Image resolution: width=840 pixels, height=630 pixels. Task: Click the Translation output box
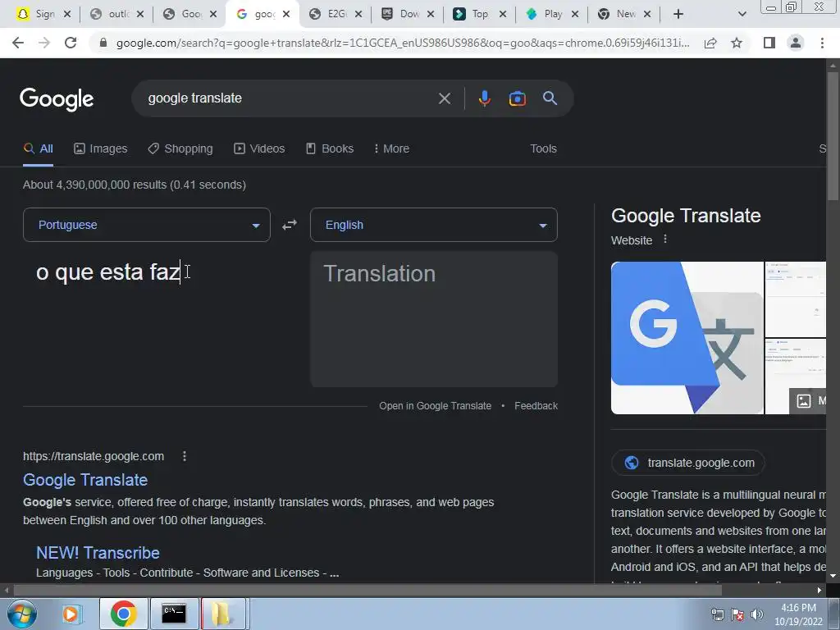point(433,319)
